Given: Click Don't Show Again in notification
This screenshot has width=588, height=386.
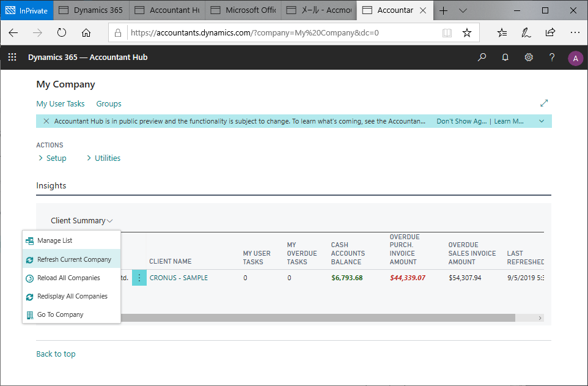Looking at the screenshot, I should 461,121.
